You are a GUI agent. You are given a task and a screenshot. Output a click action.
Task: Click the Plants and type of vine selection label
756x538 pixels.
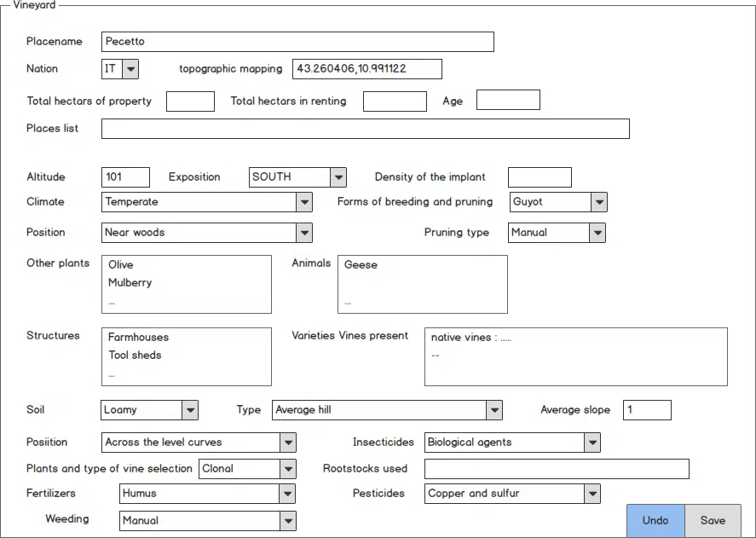click(x=109, y=469)
